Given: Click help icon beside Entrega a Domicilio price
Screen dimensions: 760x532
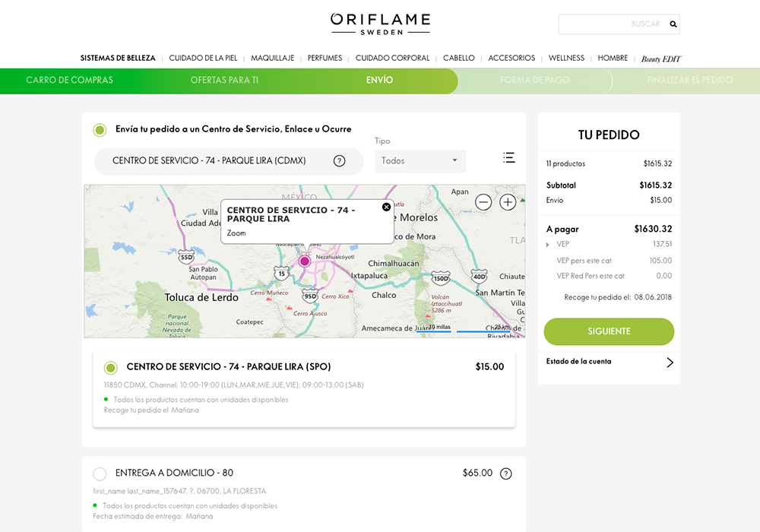Looking at the screenshot, I should [x=506, y=473].
